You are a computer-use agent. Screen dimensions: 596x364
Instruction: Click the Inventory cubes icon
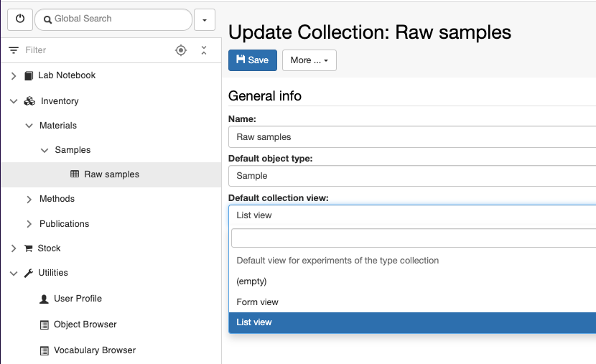[x=29, y=101]
